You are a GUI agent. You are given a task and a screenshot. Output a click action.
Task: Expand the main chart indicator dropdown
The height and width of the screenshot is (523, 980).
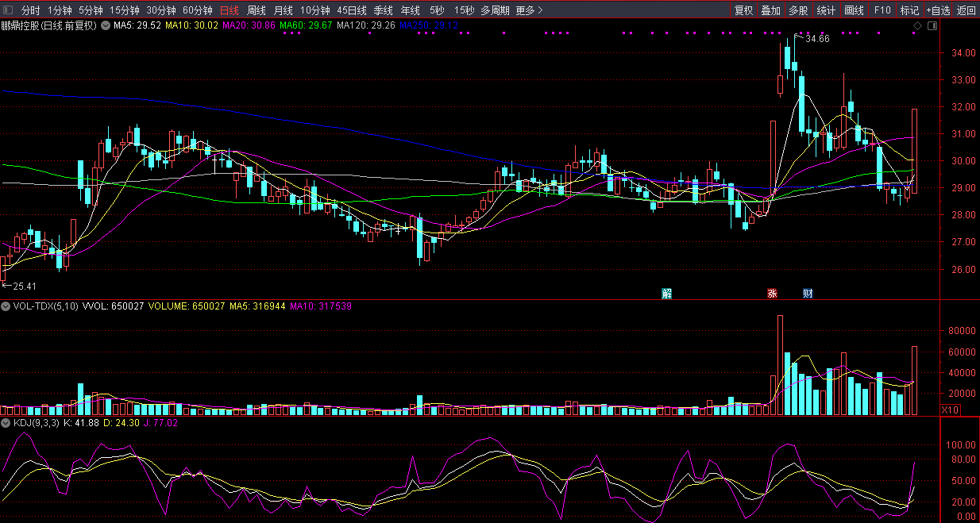(104, 25)
